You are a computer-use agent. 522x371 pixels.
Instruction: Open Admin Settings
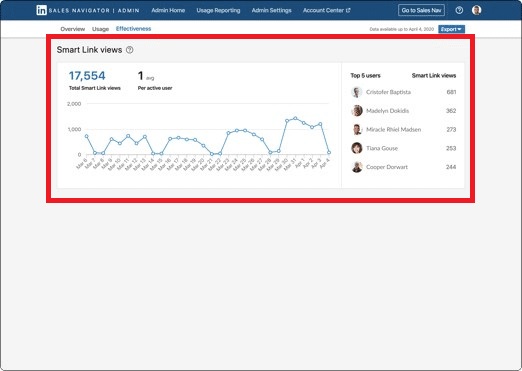coord(271,10)
